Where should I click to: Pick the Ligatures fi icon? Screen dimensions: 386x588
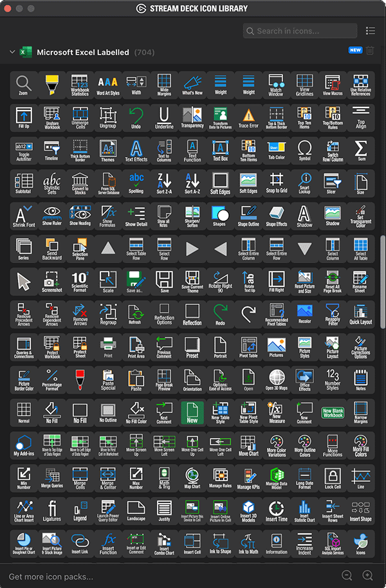click(x=51, y=511)
